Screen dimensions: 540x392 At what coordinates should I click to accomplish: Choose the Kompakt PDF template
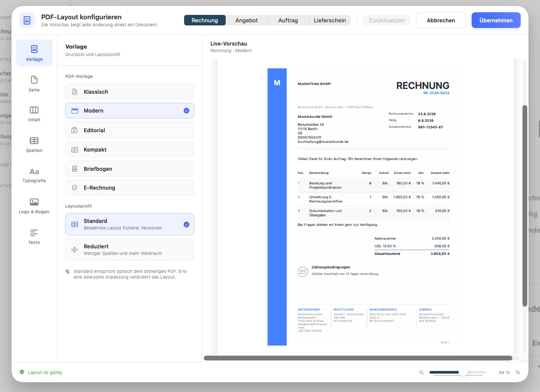130,150
